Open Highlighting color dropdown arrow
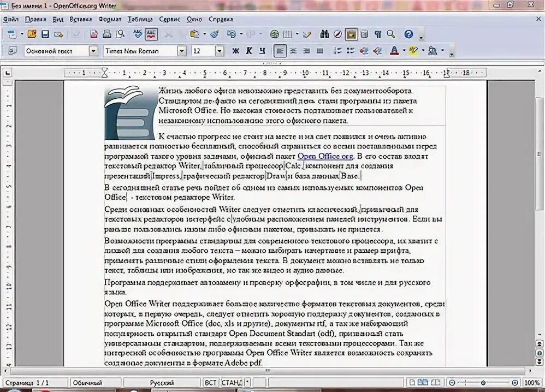Image resolution: width=545 pixels, height=392 pixels. (423, 51)
